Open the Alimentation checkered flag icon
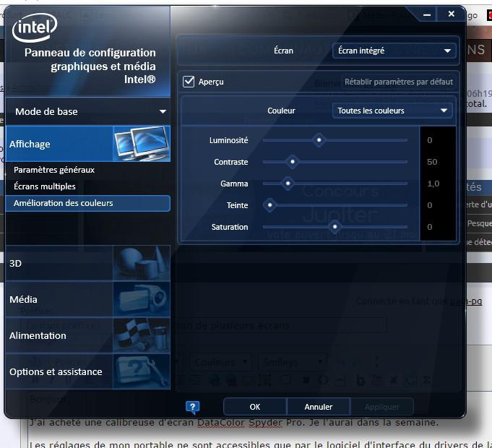The width and height of the screenshot is (492, 448). click(142, 335)
